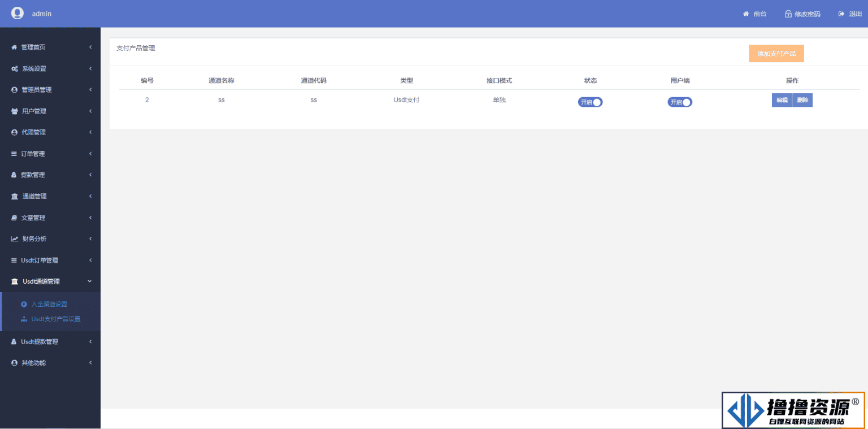Click the 单独 interface mode cell

[500, 100]
